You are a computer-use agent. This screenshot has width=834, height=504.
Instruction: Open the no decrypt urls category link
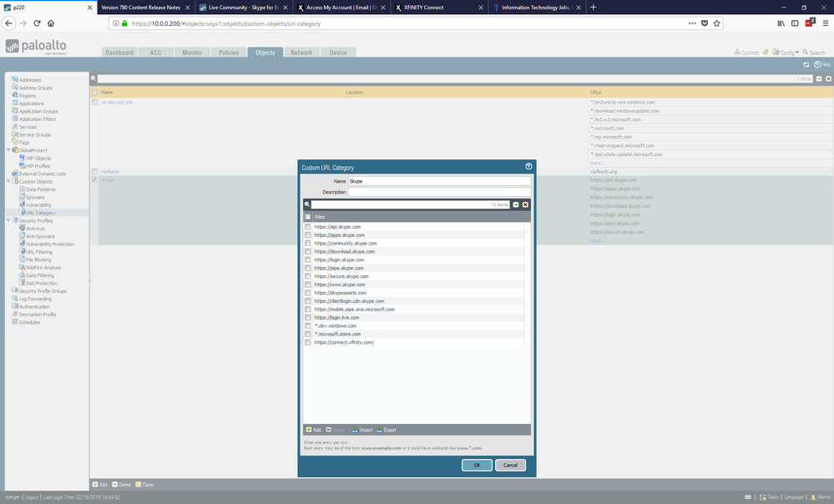click(117, 102)
